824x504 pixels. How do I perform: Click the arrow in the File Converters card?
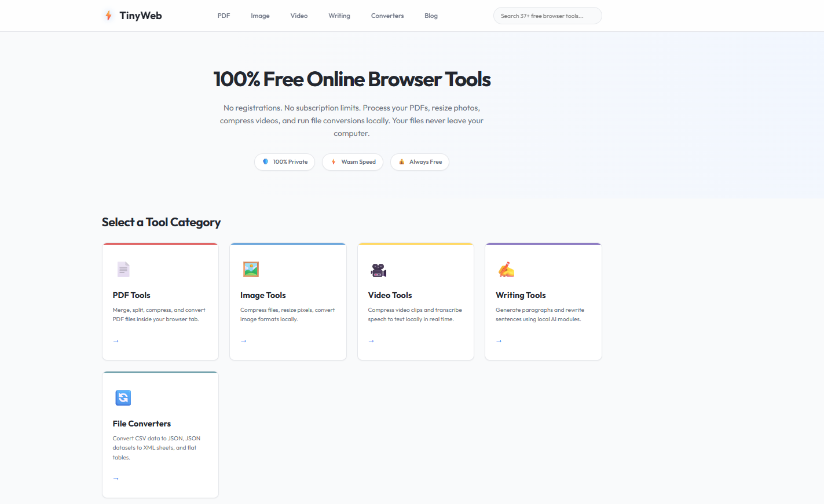[116, 479]
